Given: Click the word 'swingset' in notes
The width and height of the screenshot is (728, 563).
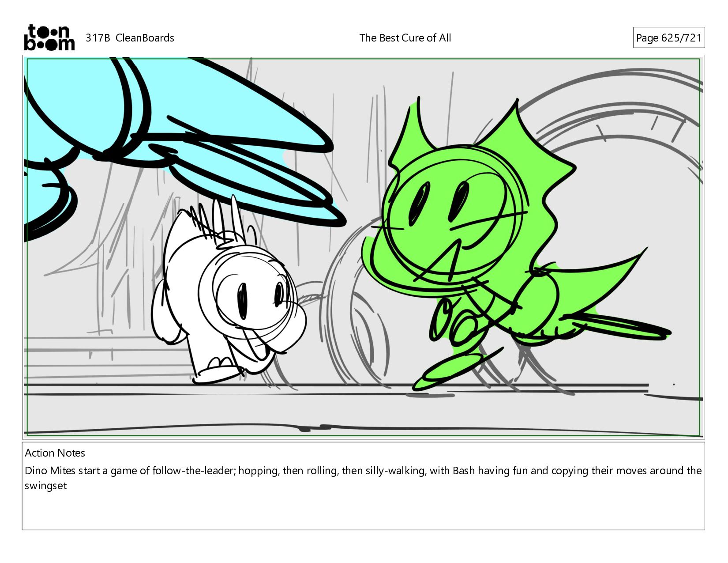Looking at the screenshot, I should point(45,486).
